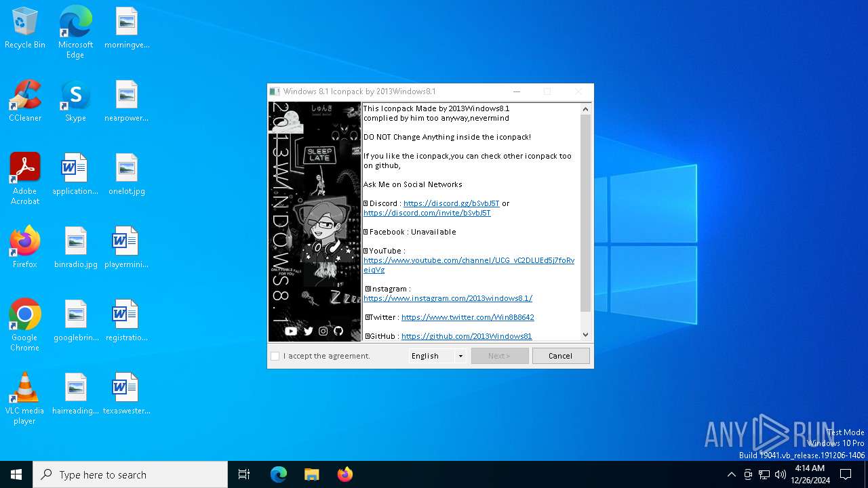Open the Recycle Bin desktop icon

point(25,28)
